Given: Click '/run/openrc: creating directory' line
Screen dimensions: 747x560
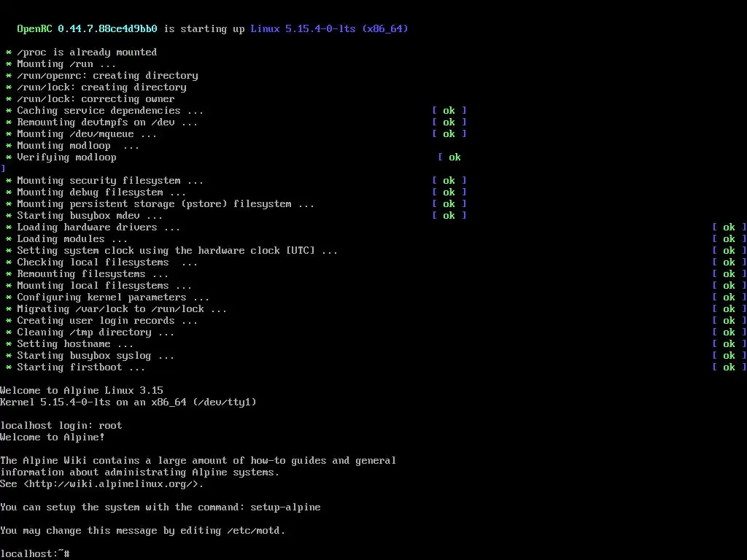Looking at the screenshot, I should 107,75.
